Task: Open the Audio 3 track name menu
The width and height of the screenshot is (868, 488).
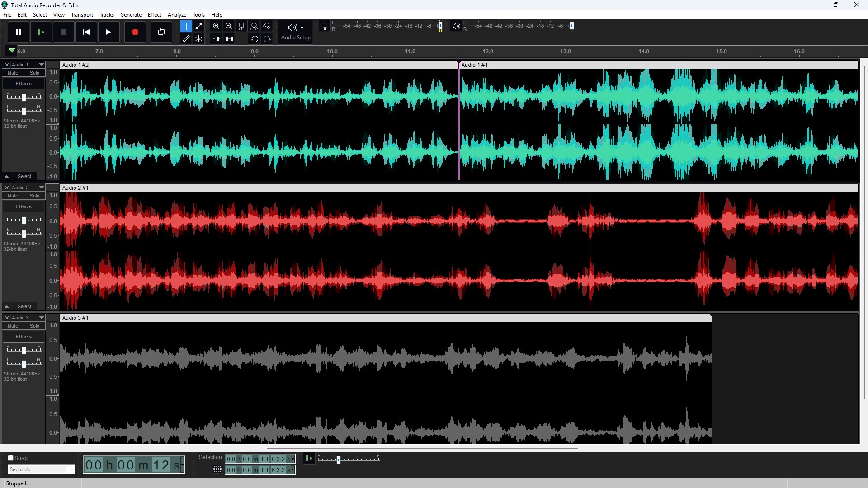Action: pos(40,318)
